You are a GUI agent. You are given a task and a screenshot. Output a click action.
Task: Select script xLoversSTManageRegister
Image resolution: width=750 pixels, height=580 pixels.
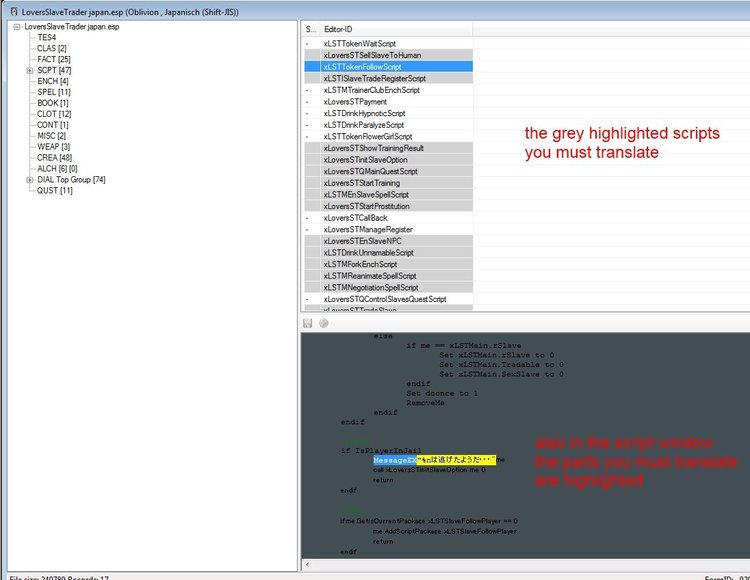click(x=388, y=230)
